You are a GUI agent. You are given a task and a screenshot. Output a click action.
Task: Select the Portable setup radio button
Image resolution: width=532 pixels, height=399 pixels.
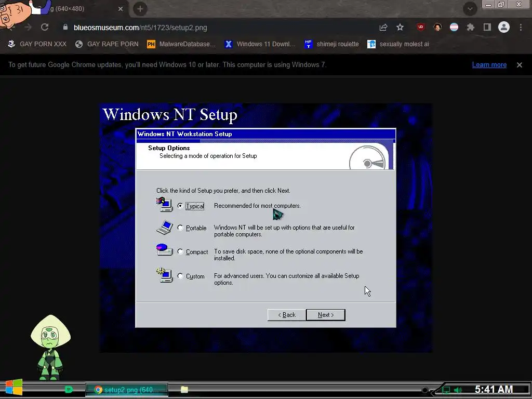point(180,228)
